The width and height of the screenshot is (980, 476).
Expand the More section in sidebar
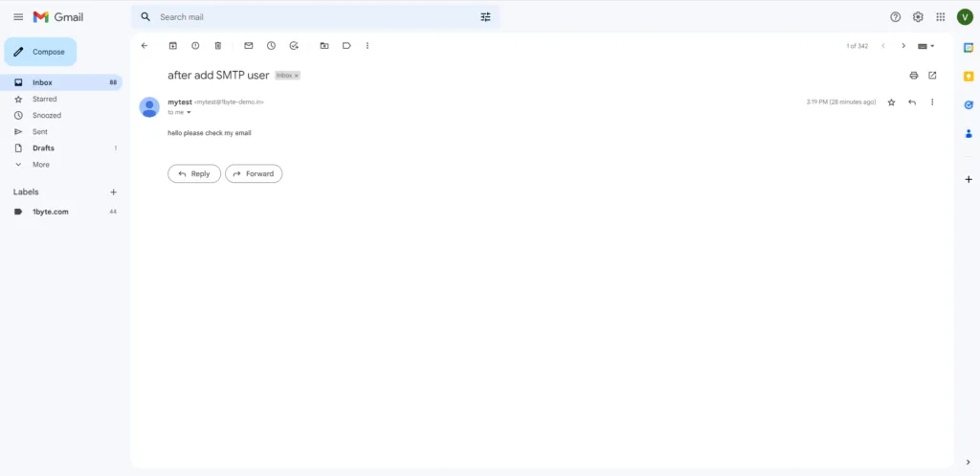click(x=40, y=165)
